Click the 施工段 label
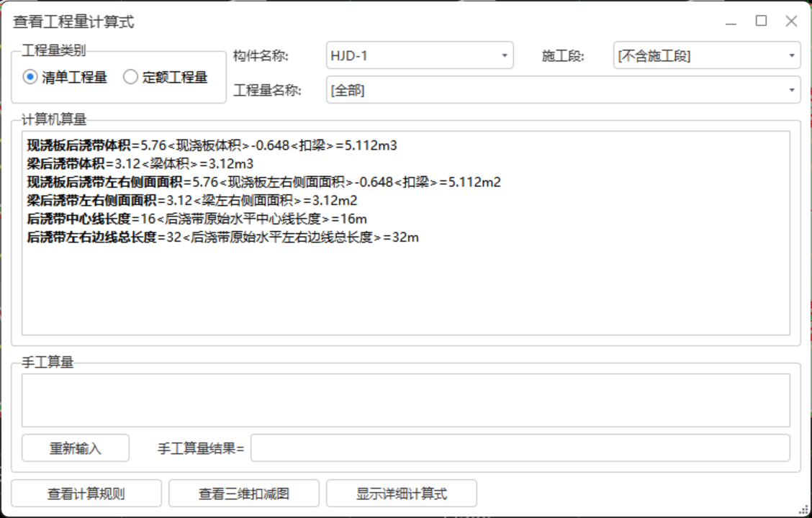 pyautogui.click(x=563, y=56)
